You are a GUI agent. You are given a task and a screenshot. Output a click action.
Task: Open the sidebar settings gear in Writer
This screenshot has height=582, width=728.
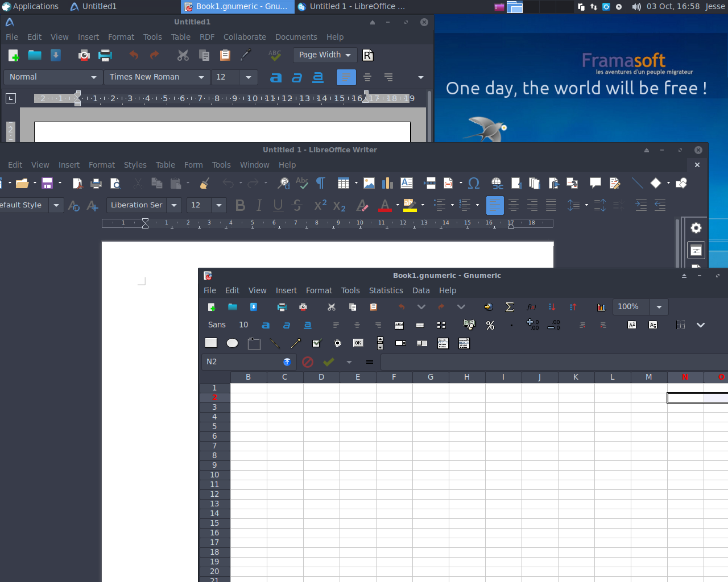point(696,228)
